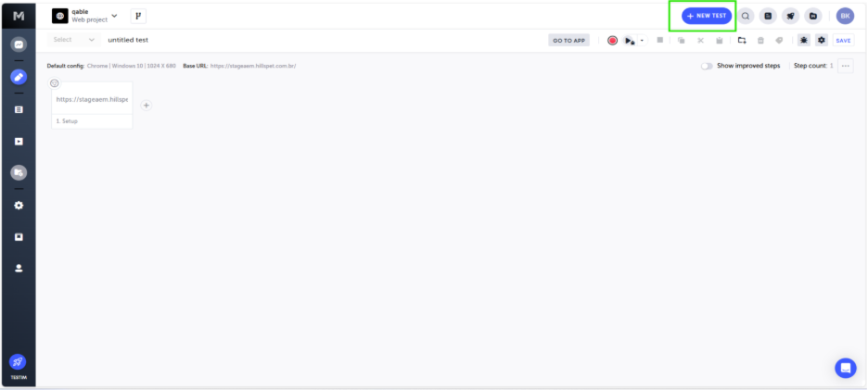Open the Select dropdown
Viewport: 868px width, 390px height.
74,40
